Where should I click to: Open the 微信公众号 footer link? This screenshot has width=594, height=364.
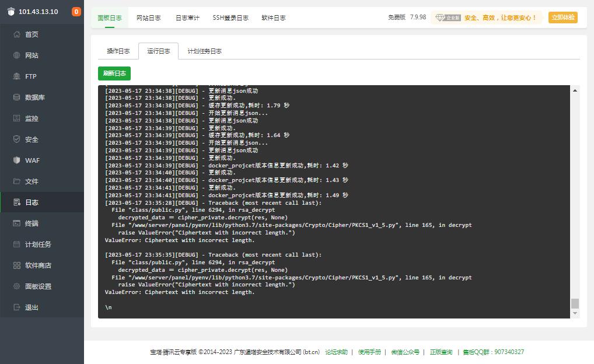coord(406,352)
